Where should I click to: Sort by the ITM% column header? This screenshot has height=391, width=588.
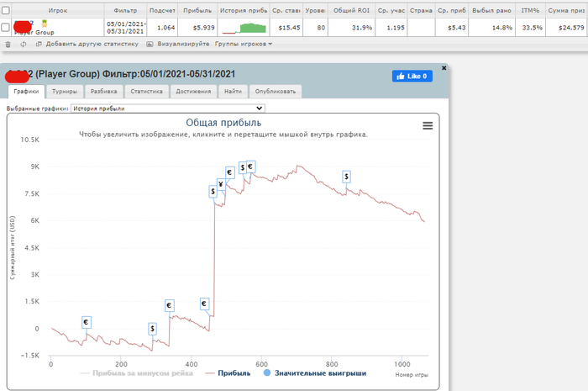[530, 10]
